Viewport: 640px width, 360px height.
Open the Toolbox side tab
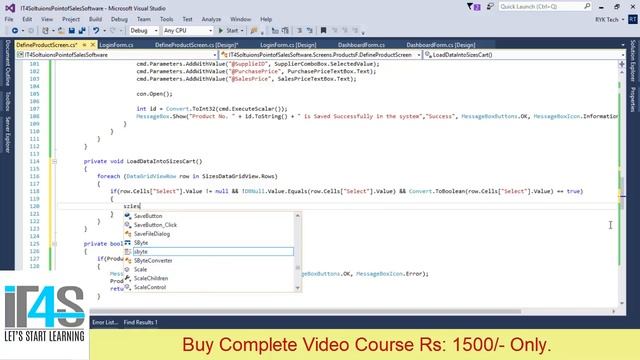[7, 101]
